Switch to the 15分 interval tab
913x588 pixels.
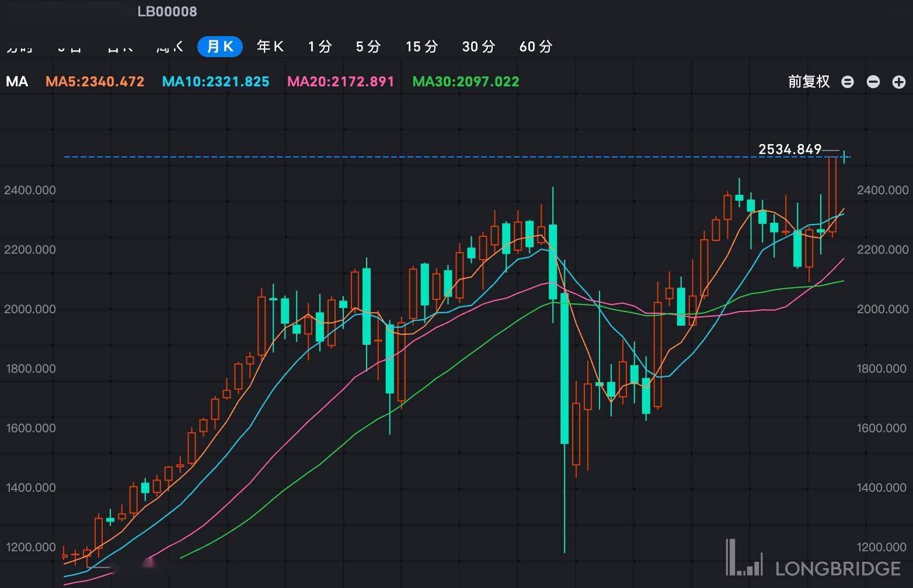[421, 47]
